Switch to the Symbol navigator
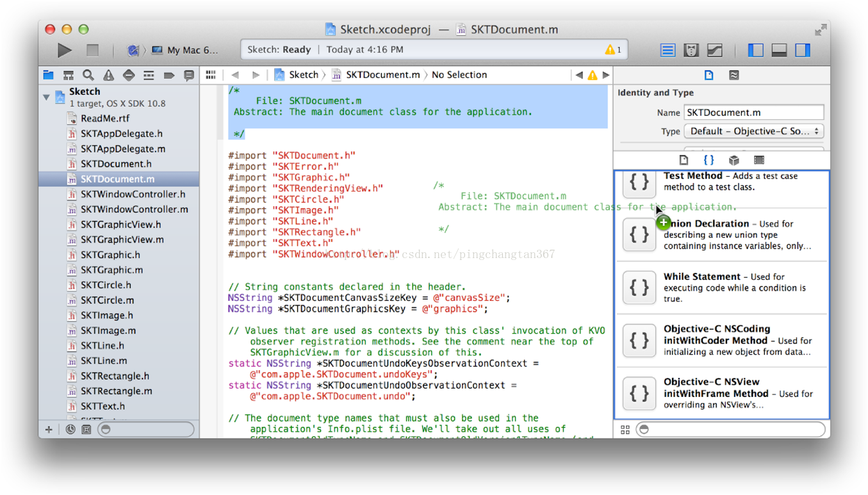Viewport: 868px width, 495px height. 68,75
